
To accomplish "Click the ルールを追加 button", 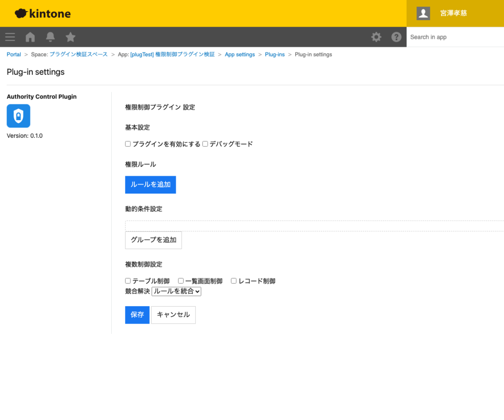I will [x=150, y=185].
